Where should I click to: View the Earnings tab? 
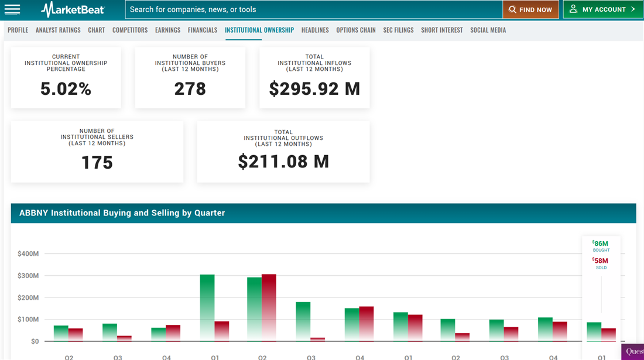pyautogui.click(x=167, y=30)
